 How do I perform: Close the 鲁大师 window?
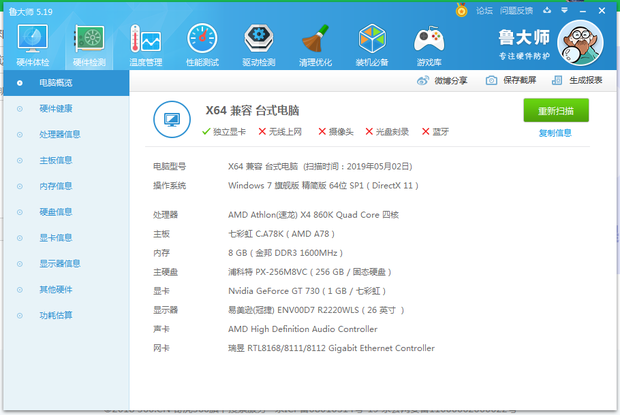pos(601,11)
